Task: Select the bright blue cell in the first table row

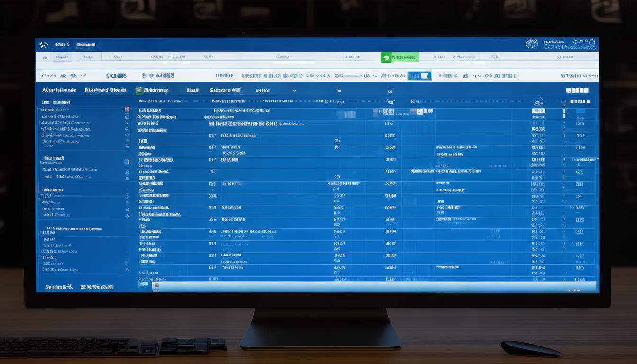Action: click(x=580, y=111)
